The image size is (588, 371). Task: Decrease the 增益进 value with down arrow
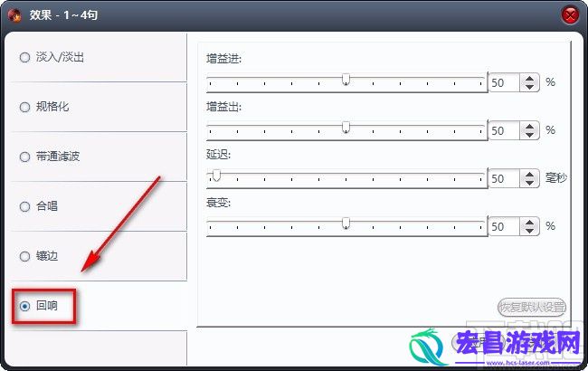(529, 87)
